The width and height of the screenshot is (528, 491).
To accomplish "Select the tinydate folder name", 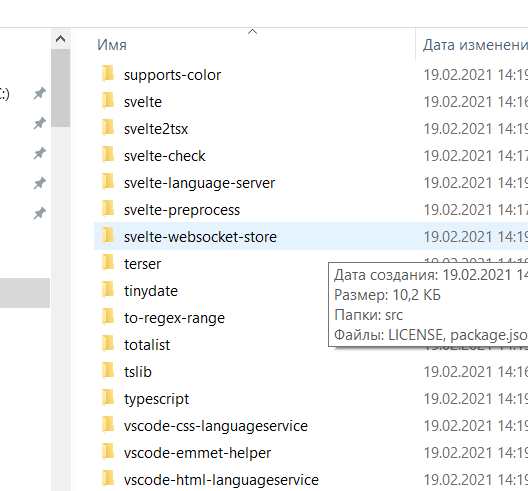I will pyautogui.click(x=151, y=291).
